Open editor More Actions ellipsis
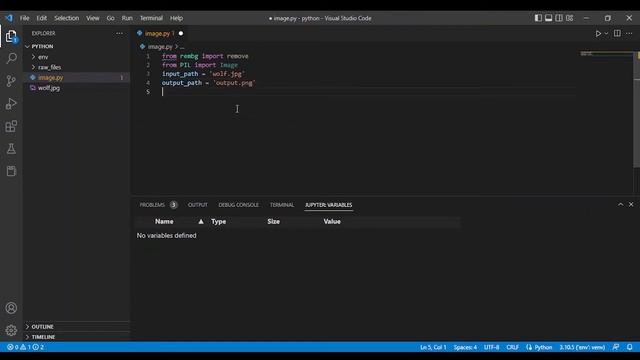Viewport: 640px width, 360px height. click(629, 33)
